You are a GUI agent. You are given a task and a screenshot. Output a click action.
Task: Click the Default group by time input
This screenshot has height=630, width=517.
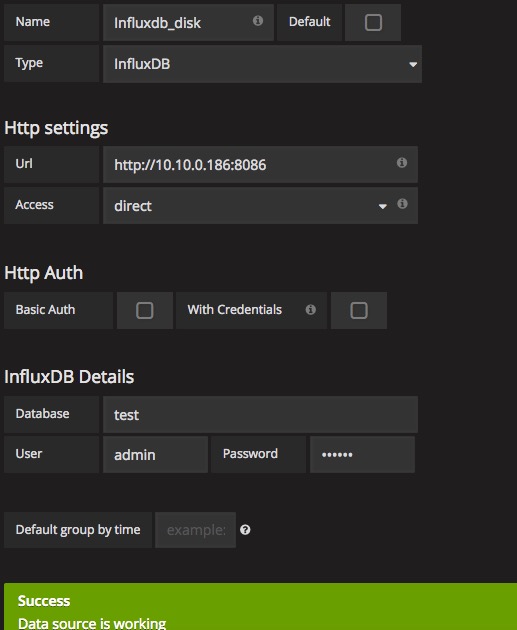[196, 530]
